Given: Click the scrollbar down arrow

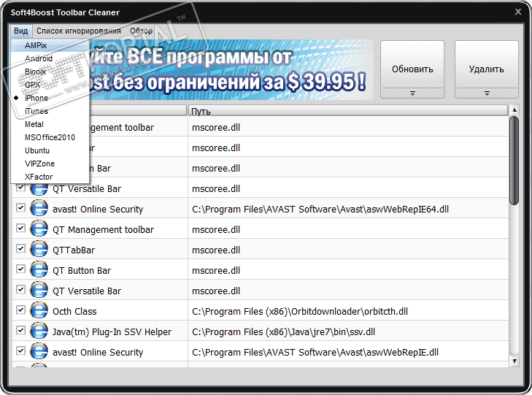Looking at the screenshot, I should point(514,361).
